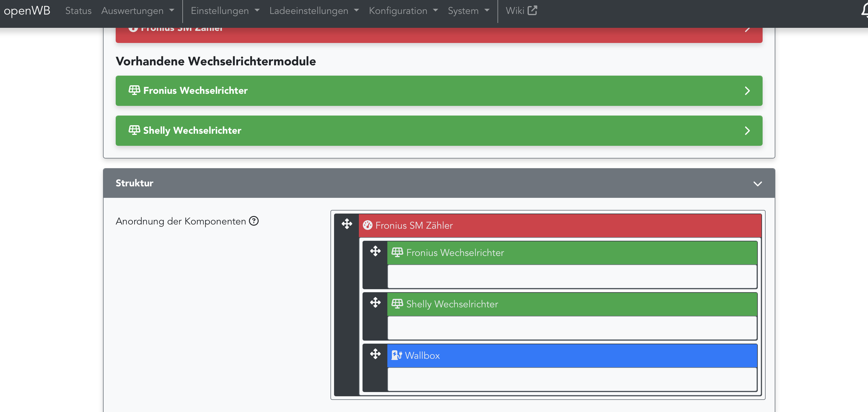Click the help icon beside Anordnung der Komponenten

(x=254, y=221)
